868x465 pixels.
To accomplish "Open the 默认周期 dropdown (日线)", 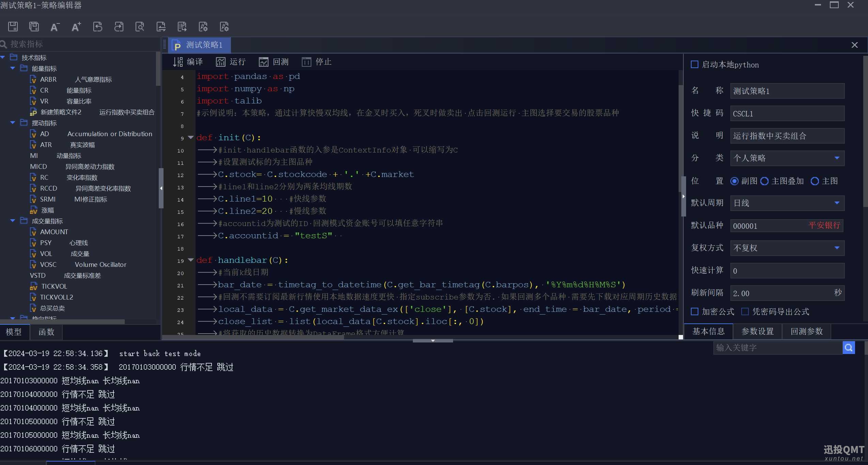I will [x=787, y=203].
